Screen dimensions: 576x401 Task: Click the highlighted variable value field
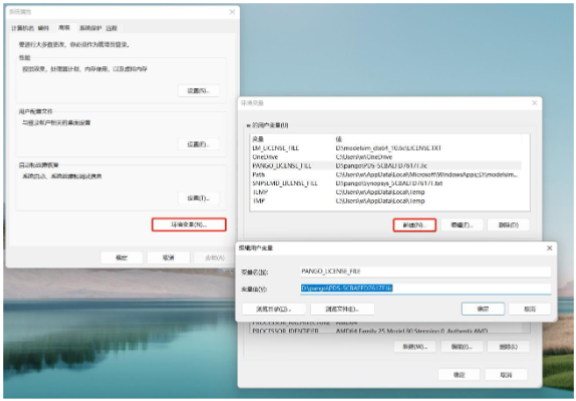(425, 289)
